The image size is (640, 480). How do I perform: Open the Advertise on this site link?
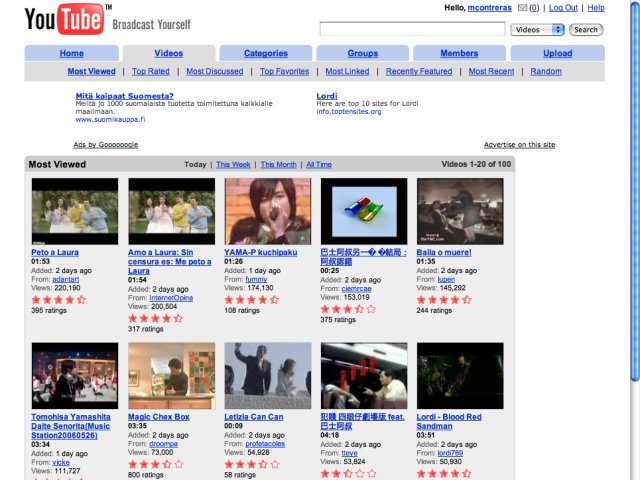pos(519,145)
